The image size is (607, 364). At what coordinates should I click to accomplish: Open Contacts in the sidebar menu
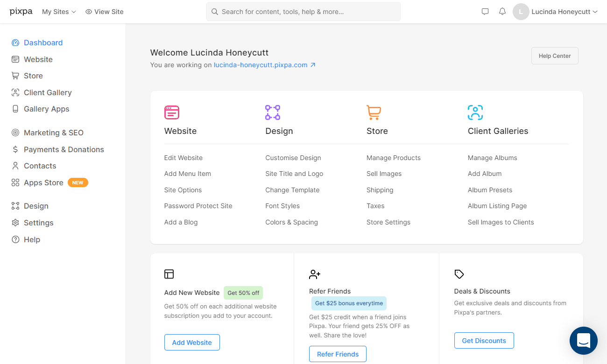point(40,166)
